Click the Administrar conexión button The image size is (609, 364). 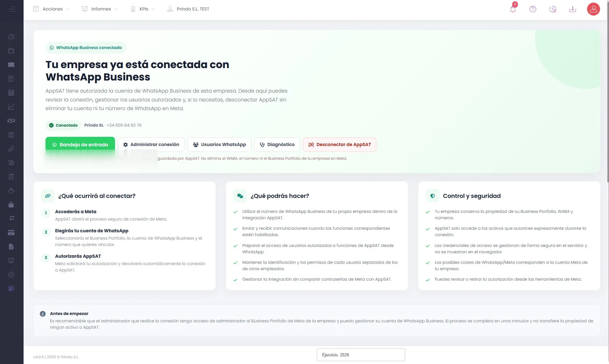[151, 145]
